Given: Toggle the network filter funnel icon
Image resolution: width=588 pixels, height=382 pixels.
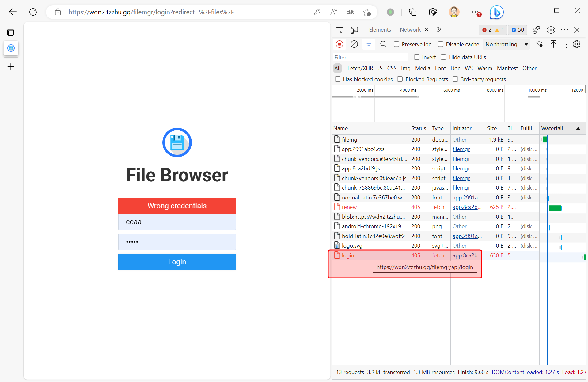Looking at the screenshot, I should tap(369, 44).
